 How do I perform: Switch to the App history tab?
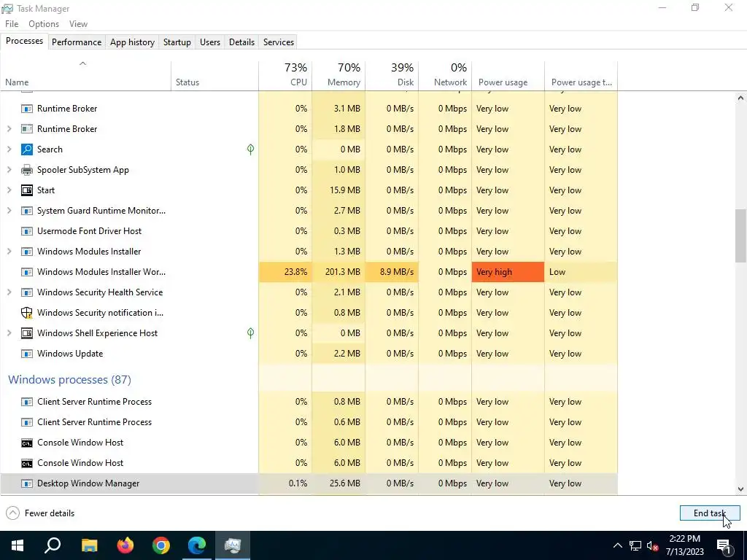click(133, 42)
